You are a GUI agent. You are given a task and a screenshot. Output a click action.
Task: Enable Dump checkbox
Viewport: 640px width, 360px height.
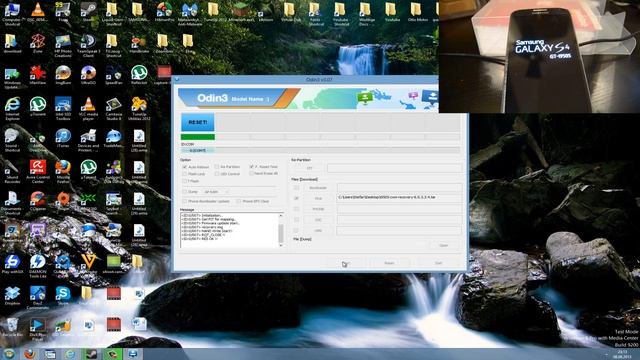(x=184, y=191)
